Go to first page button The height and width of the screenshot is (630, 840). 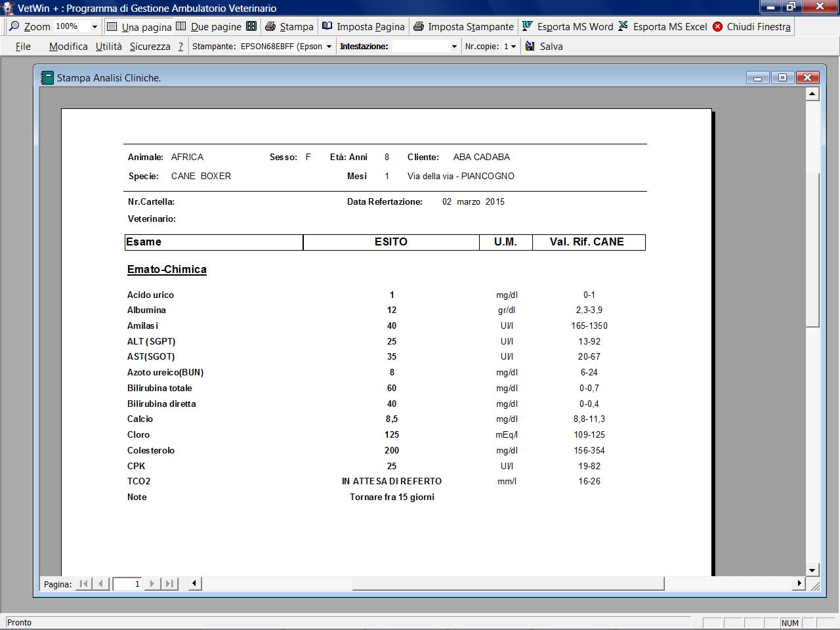click(84, 583)
